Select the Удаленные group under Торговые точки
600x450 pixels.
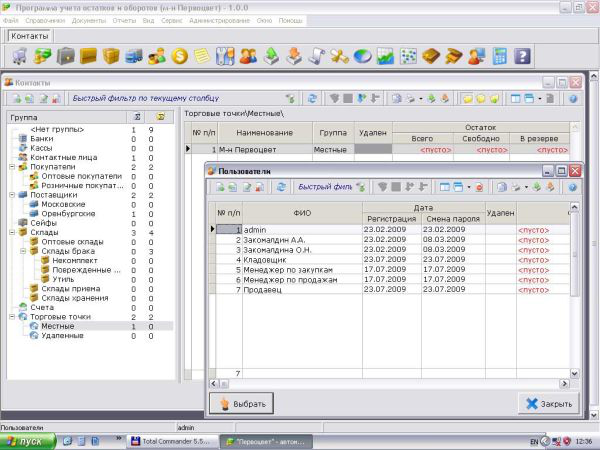62,336
